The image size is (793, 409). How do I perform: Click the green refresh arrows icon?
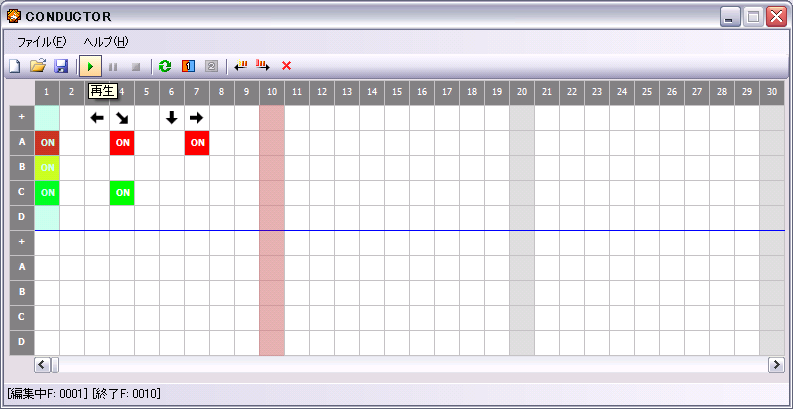coord(165,66)
